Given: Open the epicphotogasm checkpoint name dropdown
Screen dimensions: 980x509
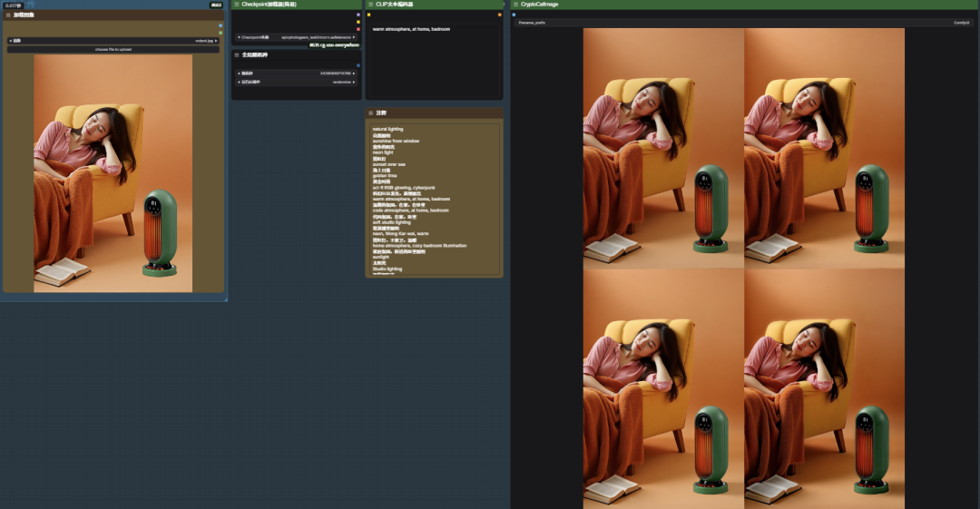Looking at the screenshot, I should coord(296,37).
